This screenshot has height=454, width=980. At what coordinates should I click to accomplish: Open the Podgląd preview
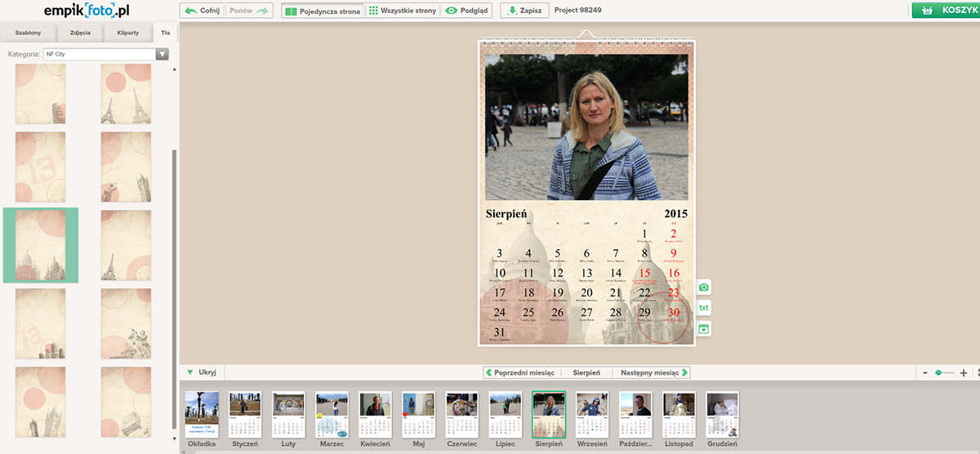pyautogui.click(x=468, y=11)
